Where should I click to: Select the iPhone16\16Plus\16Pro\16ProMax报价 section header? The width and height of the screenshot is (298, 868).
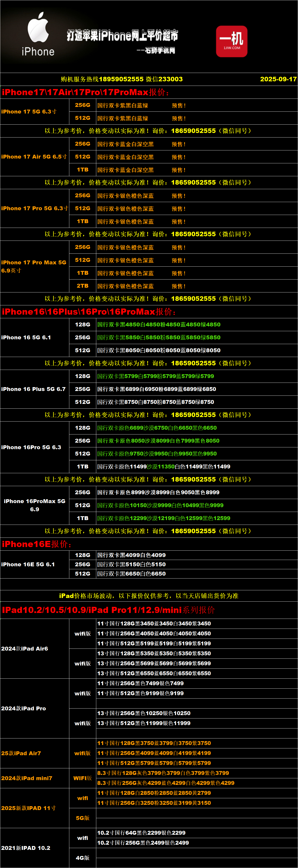pos(89,312)
